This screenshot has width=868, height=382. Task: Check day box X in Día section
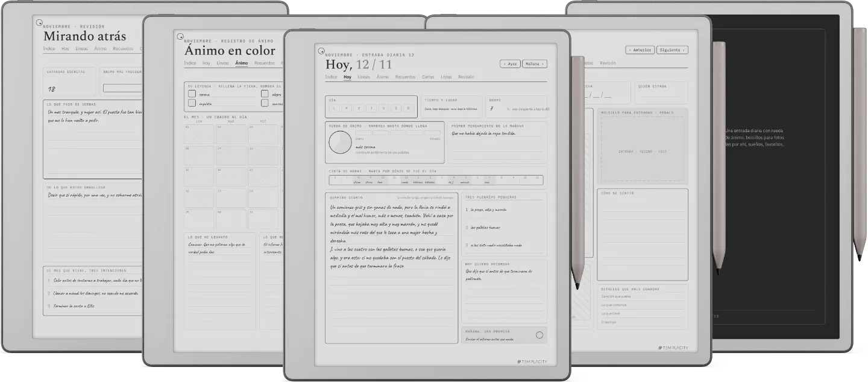pos(359,109)
